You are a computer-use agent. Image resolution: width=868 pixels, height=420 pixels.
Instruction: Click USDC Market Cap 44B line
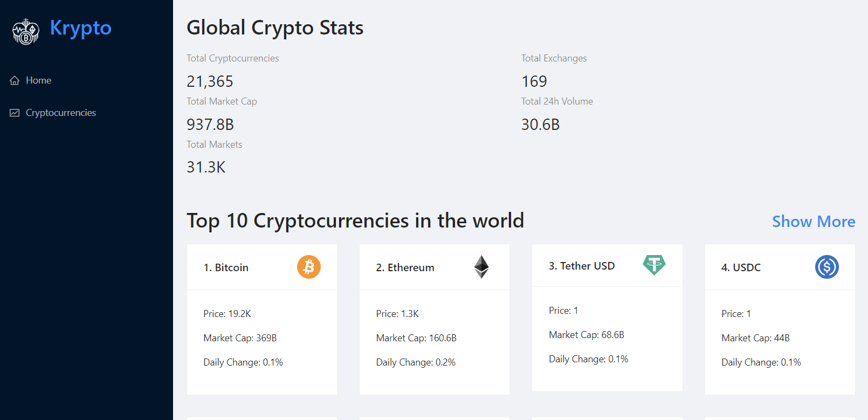[x=755, y=338]
